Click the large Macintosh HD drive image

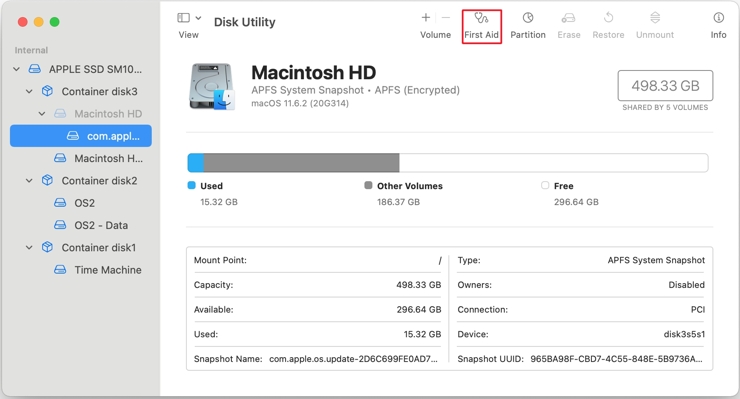tap(212, 87)
